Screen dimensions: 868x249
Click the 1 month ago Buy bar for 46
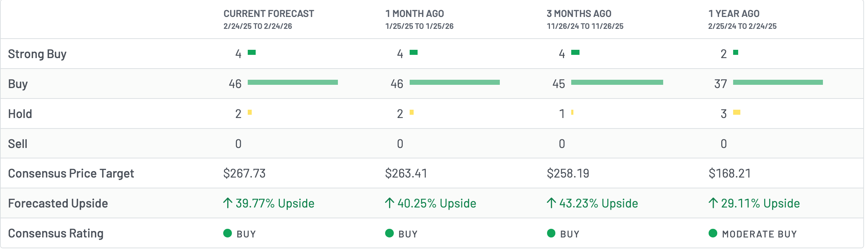[x=455, y=83]
